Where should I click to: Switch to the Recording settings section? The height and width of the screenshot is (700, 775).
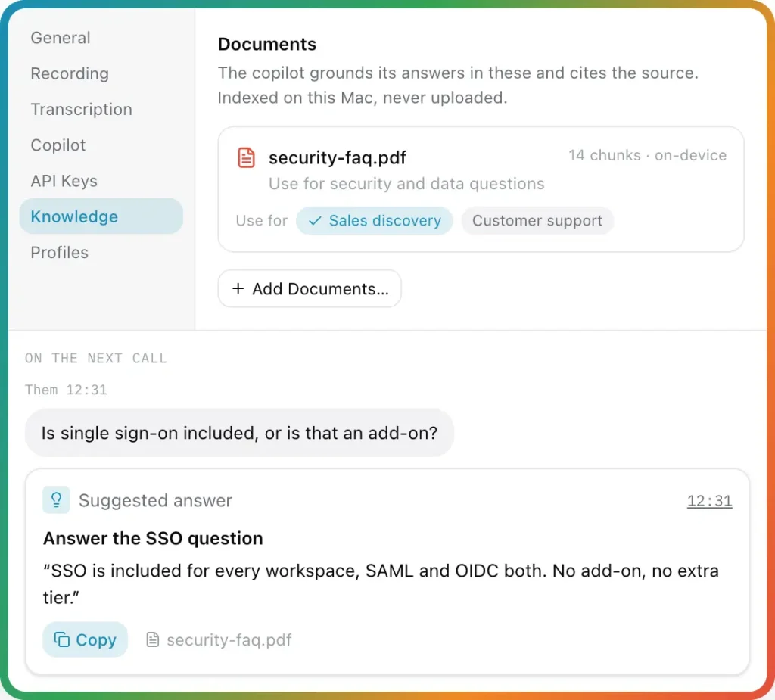pos(70,73)
